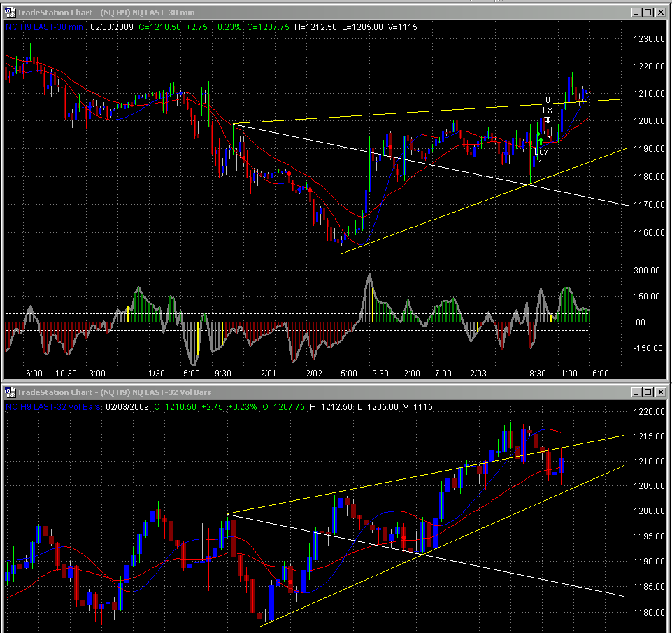
Task: Select the 'NQ H9 LAST-32 Vol Bars' symbol label
Action: [53, 406]
